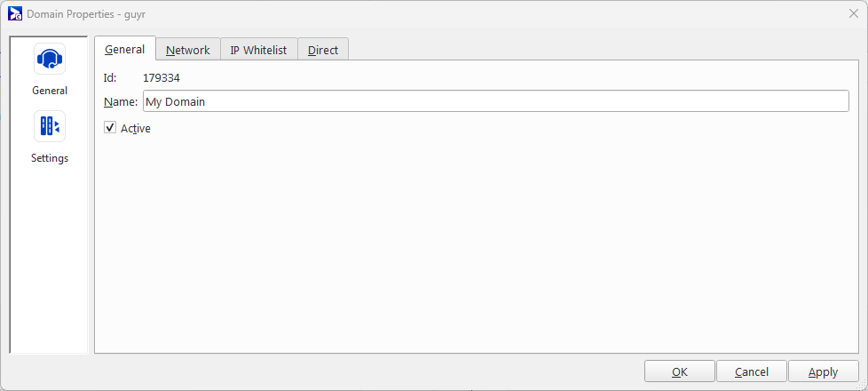
Task: Switch to the Network tab
Action: (188, 51)
